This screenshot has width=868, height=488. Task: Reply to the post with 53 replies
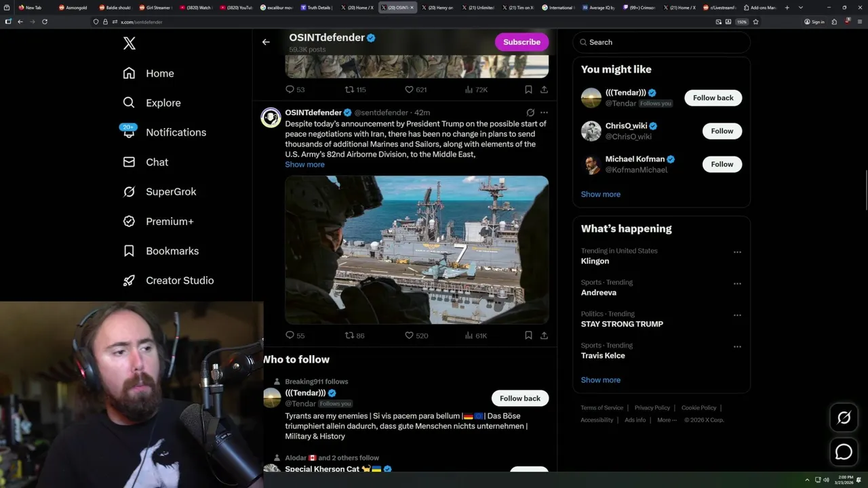[x=295, y=89]
